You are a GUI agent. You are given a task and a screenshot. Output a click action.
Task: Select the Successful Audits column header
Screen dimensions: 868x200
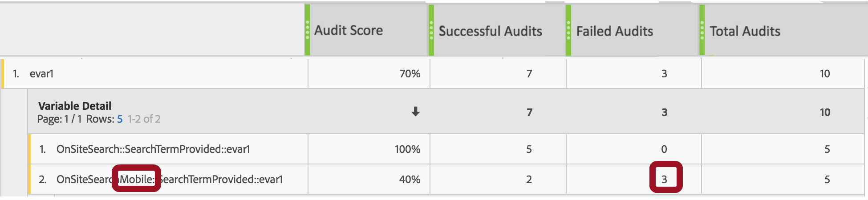[497, 30]
